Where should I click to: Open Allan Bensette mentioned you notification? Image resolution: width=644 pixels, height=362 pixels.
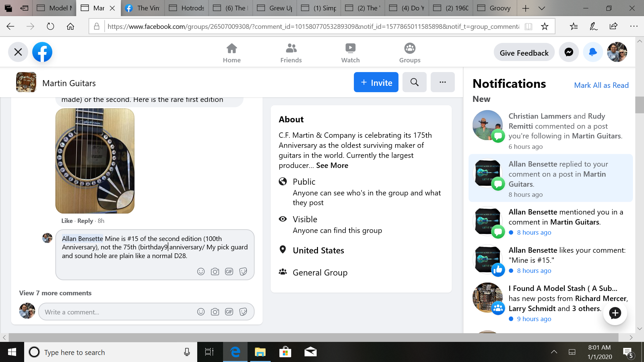(550, 222)
